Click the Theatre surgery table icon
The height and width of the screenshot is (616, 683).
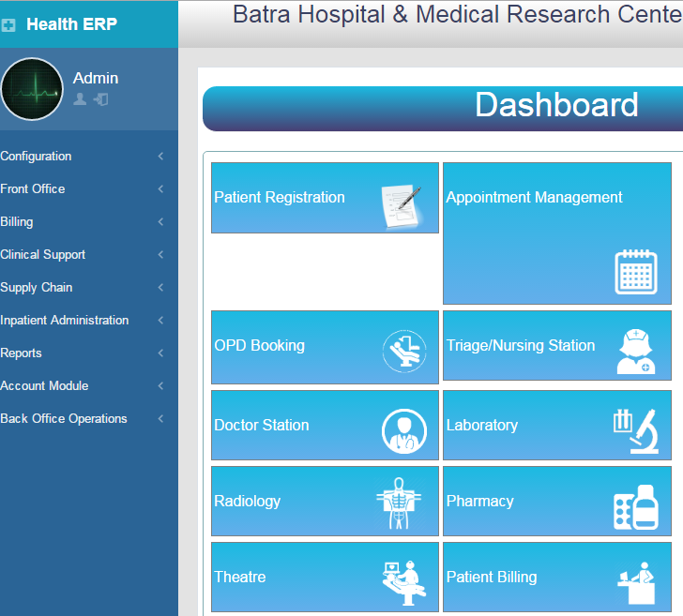tap(403, 583)
